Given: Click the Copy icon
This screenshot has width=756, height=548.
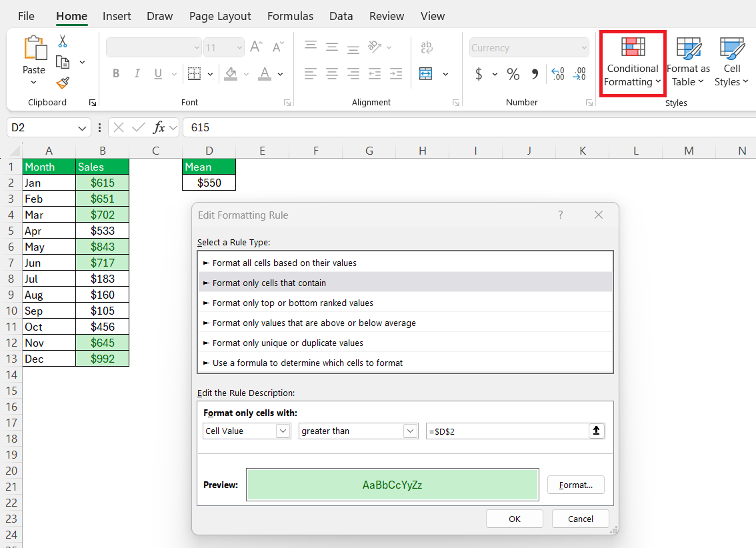Looking at the screenshot, I should pyautogui.click(x=63, y=62).
